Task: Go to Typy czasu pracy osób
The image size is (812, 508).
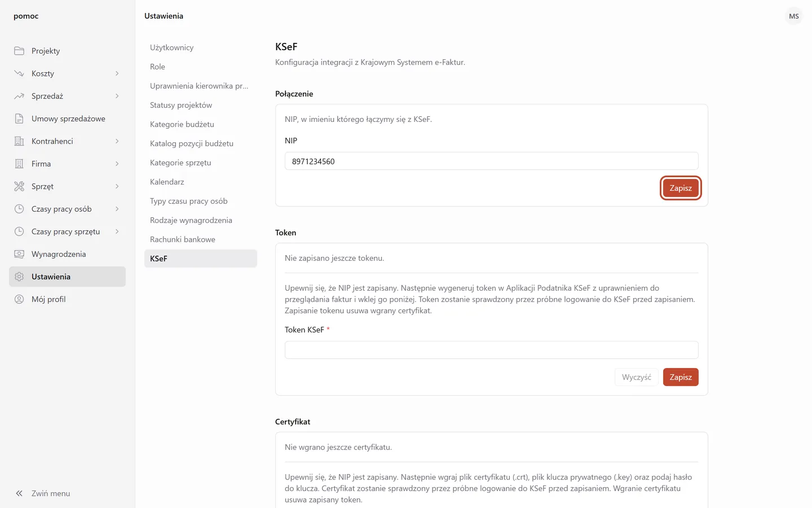Action: point(201,201)
